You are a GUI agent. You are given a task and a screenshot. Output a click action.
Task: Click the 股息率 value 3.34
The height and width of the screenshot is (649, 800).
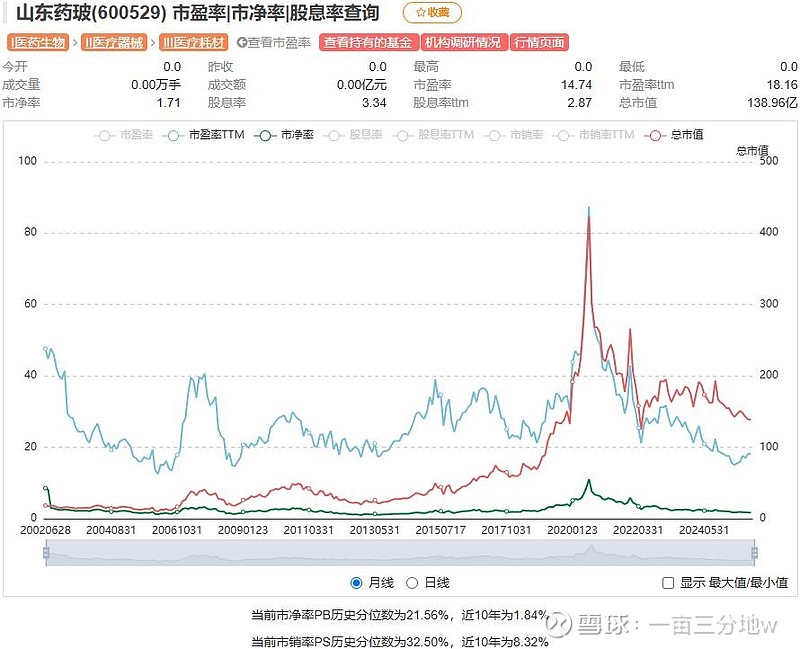(374, 103)
